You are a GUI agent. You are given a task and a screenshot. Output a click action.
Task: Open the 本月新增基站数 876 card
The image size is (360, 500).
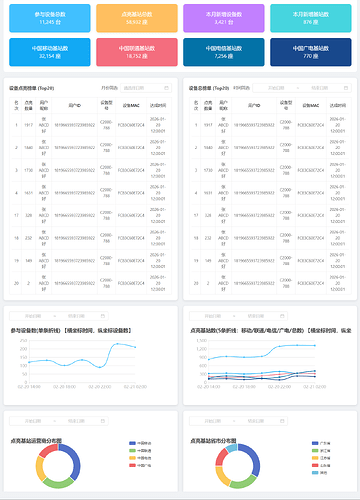click(311, 18)
